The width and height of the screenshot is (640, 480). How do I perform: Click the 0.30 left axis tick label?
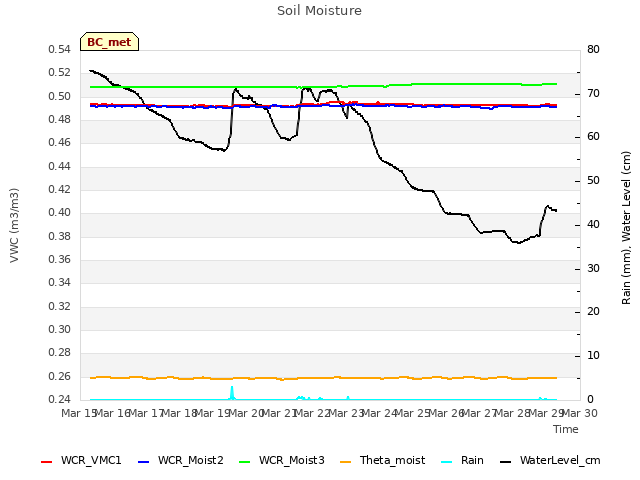click(x=60, y=329)
